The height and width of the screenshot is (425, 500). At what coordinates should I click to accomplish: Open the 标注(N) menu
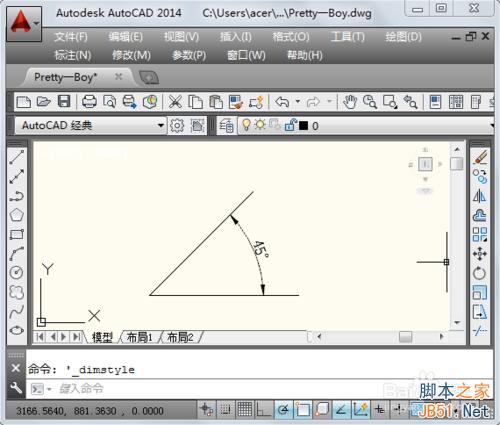pyautogui.click(x=73, y=55)
